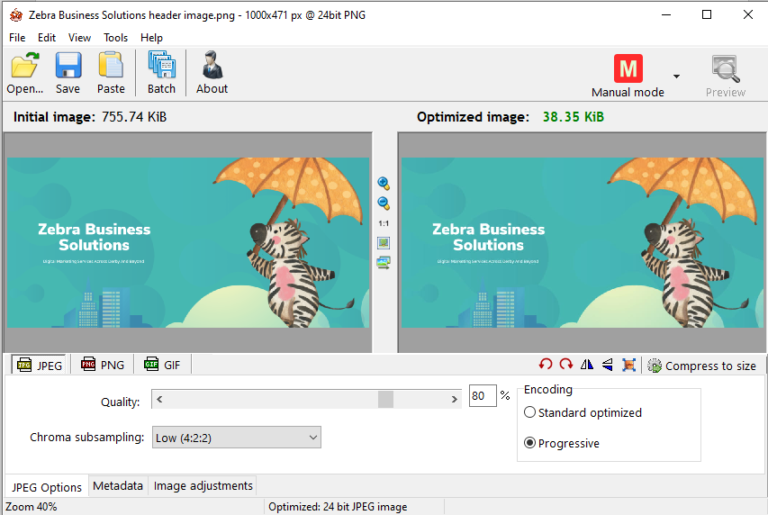Screen dimensions: 768x515
Task: Switch to the Metadata tab
Action: point(118,486)
